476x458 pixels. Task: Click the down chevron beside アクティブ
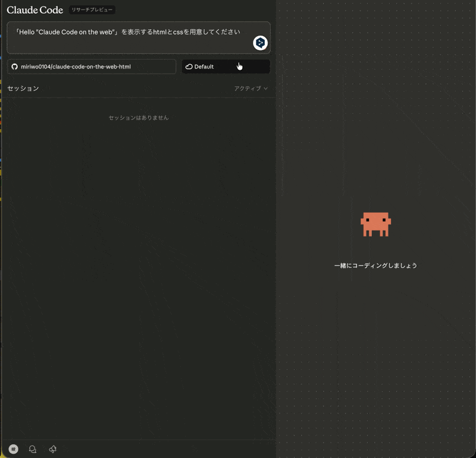coord(266,88)
